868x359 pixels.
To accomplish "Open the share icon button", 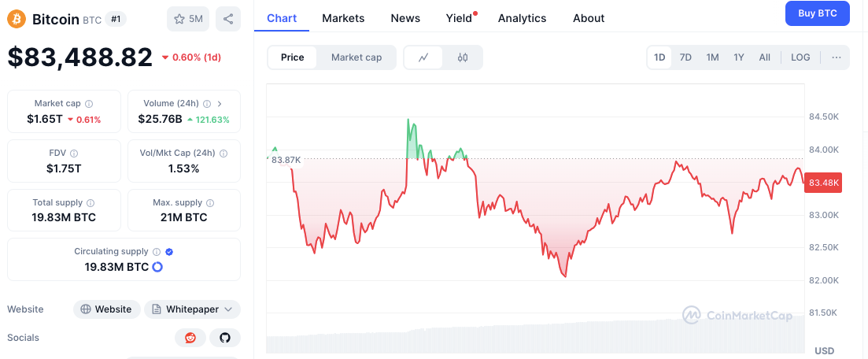I will 228,20.
